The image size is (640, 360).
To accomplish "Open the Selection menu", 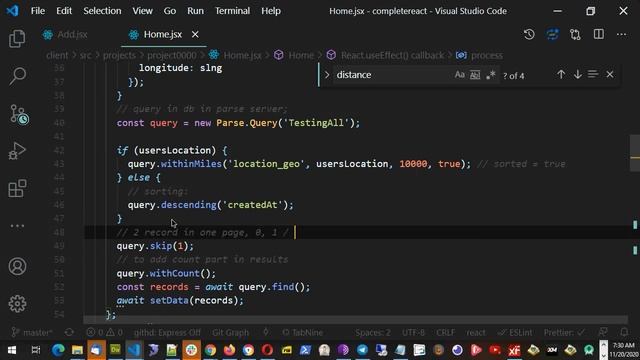I will (x=102, y=11).
